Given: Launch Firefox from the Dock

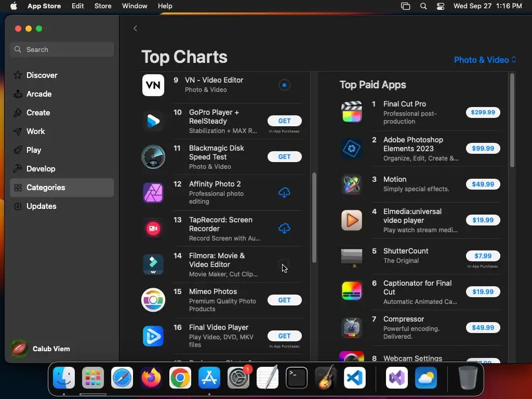Looking at the screenshot, I should pos(151,378).
